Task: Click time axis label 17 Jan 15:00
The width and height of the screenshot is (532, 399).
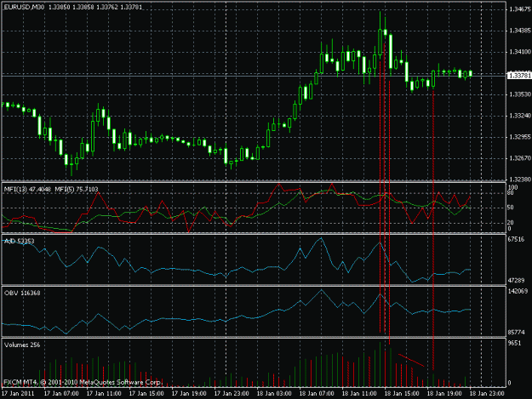Action: (146, 393)
